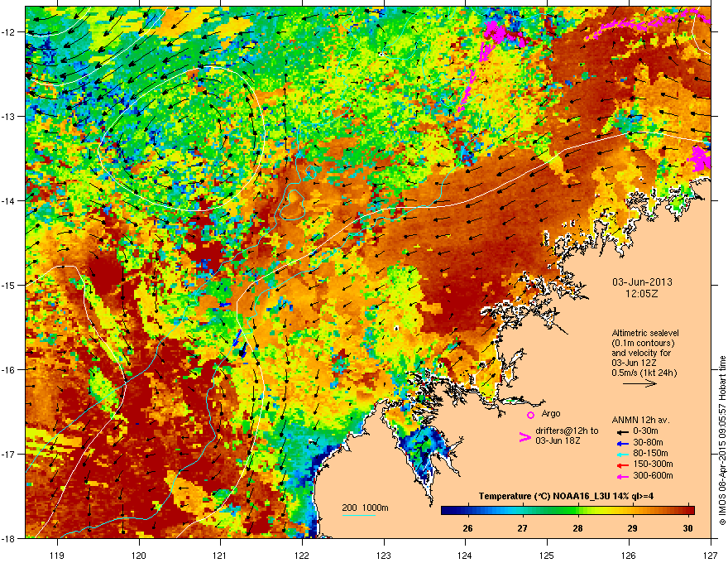Click the "Altimetric sealevel" text
Screen dimensions: 728x563
tap(645, 333)
